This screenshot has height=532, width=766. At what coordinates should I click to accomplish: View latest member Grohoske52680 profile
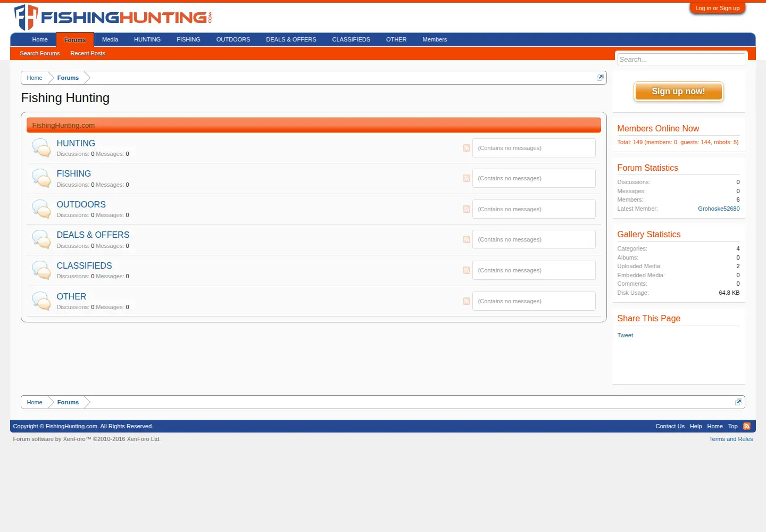coord(719,209)
